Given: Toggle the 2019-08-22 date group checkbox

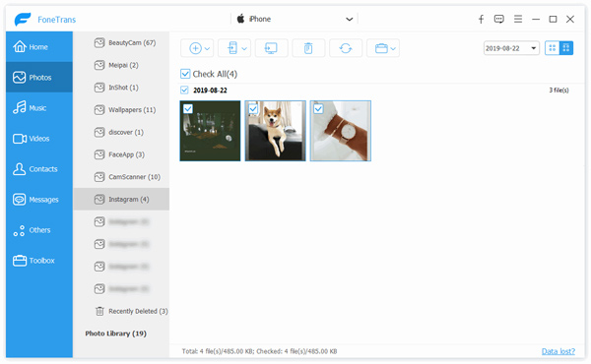Looking at the screenshot, I should (184, 90).
